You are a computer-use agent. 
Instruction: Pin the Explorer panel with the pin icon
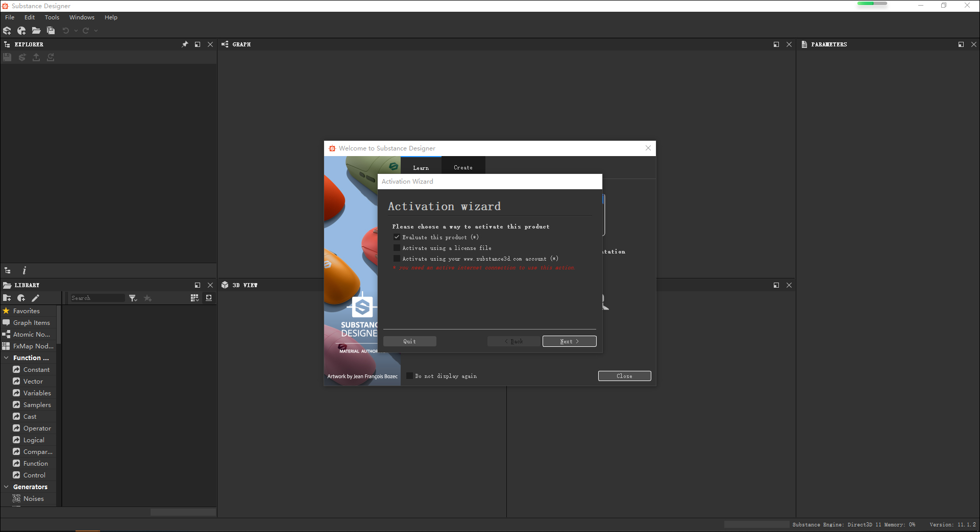pos(185,44)
